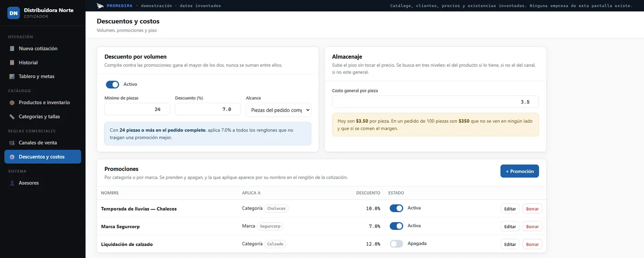Select the Descuentos y costos menu item
The height and width of the screenshot is (258, 644).
pyautogui.click(x=43, y=157)
